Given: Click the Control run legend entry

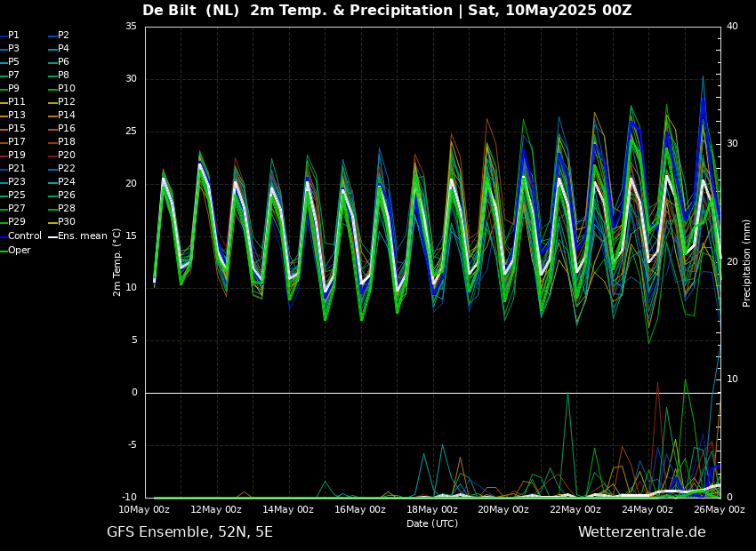Looking at the screenshot, I should coord(20,236).
